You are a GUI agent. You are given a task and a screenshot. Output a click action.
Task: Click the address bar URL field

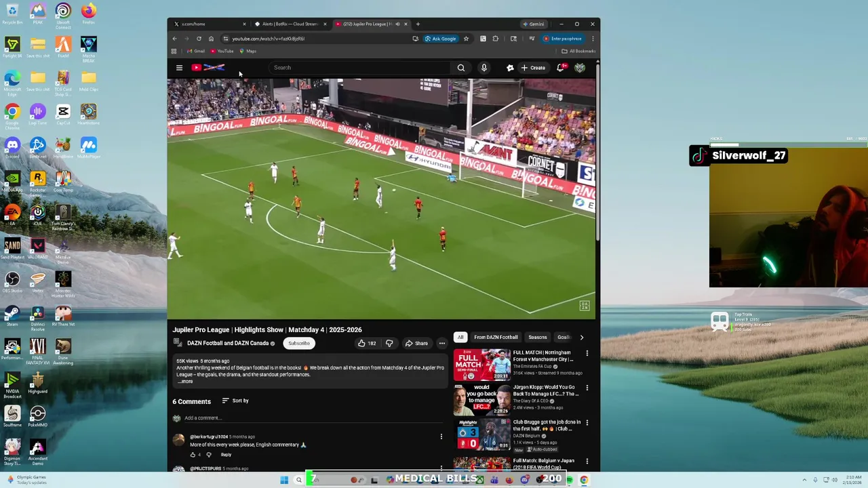click(319, 39)
